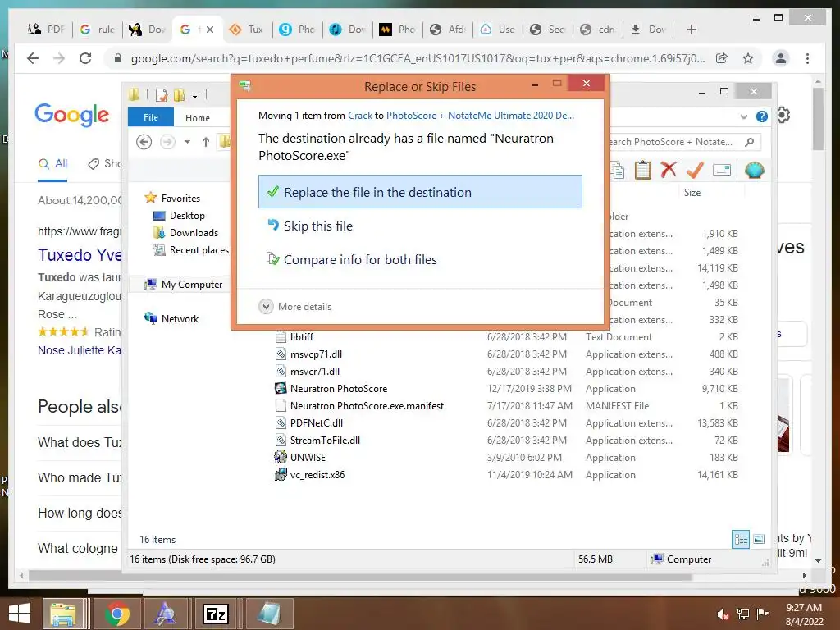Viewport: 840px width, 630px height.
Task: Switch to the Tux Chrome tab
Action: (x=248, y=29)
